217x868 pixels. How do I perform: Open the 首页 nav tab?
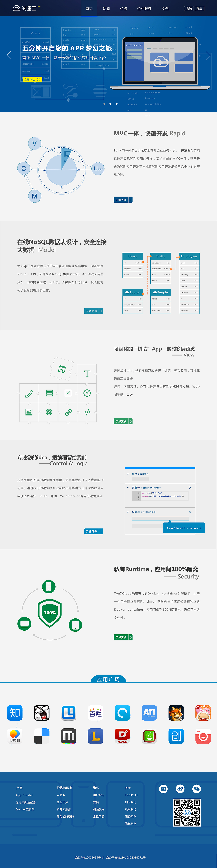tap(89, 8)
